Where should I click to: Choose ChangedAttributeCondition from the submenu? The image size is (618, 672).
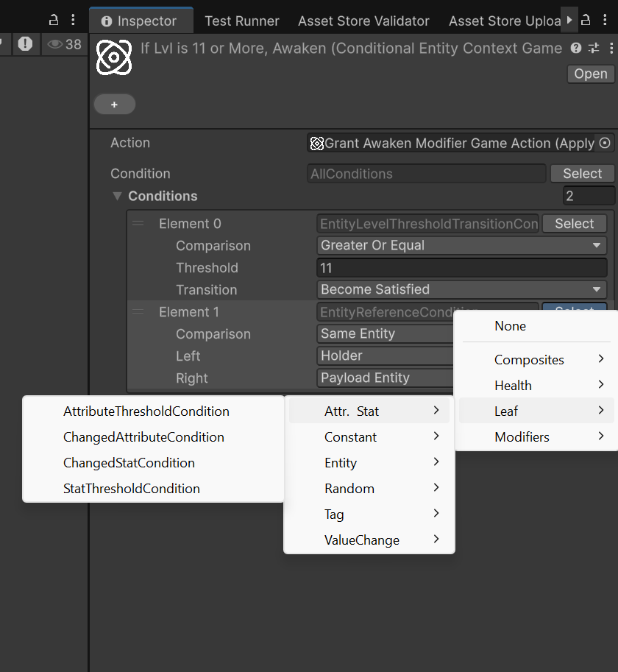(x=153, y=436)
